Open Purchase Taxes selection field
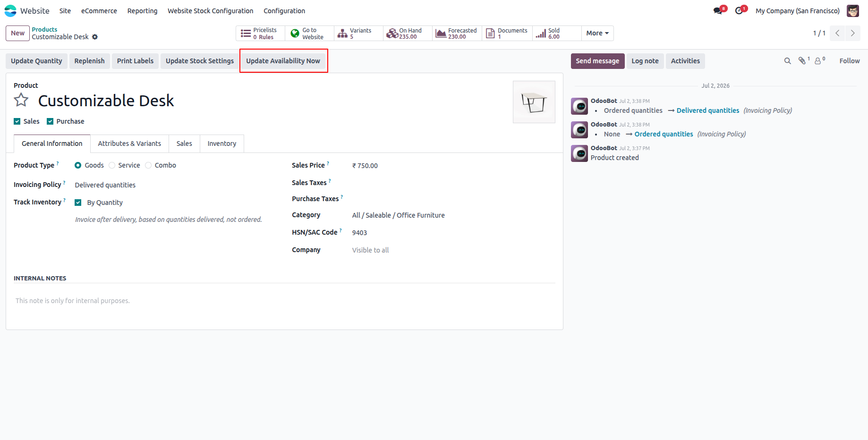 453,199
